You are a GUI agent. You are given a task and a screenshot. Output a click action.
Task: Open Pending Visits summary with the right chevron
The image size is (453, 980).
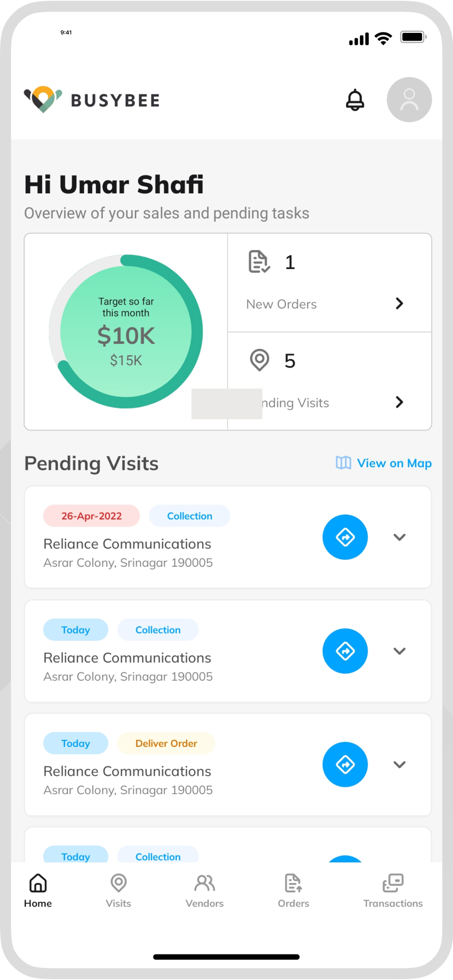tap(400, 402)
